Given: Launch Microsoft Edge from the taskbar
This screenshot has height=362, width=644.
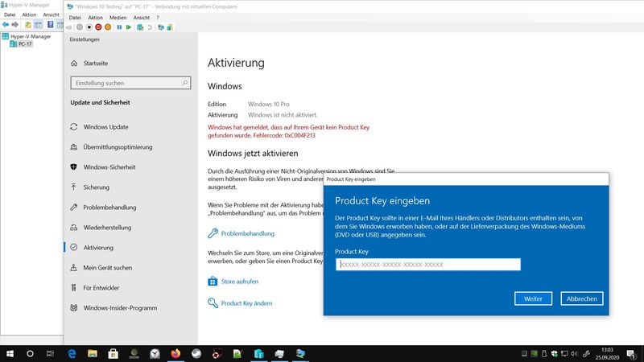Looking at the screenshot, I should pos(72,353).
